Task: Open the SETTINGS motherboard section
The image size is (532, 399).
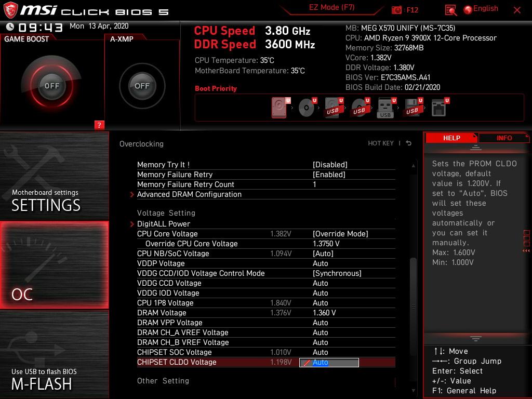Action: click(x=54, y=177)
